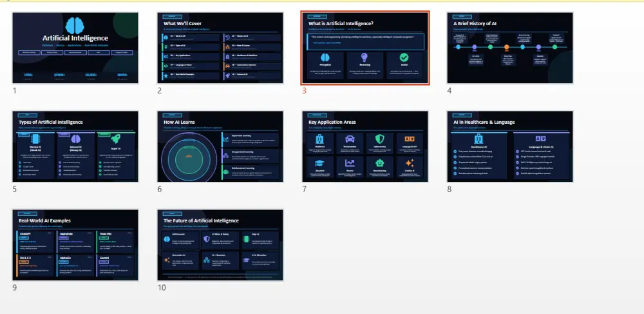Select the Types of Artificial Intelligence slide
This screenshot has height=314, width=644.
tap(75, 146)
